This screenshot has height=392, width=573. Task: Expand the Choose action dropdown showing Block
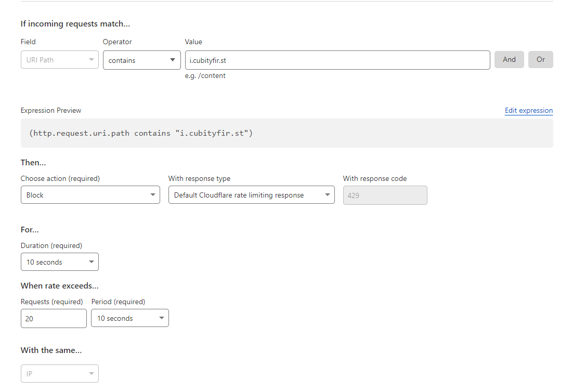coord(90,194)
